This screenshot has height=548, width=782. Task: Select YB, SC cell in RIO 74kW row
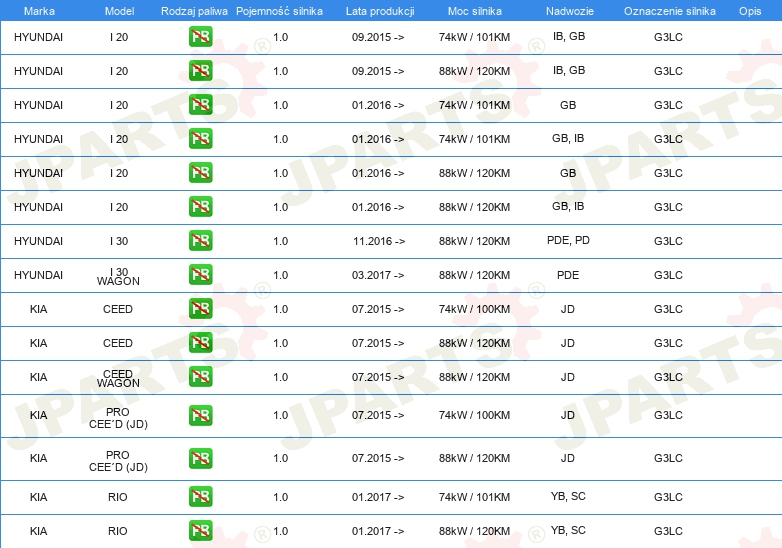[568, 496]
